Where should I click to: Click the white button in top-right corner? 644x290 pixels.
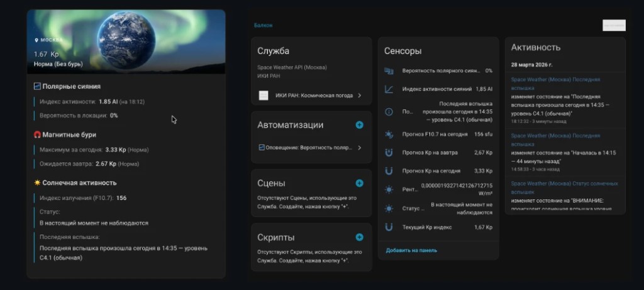click(x=614, y=25)
